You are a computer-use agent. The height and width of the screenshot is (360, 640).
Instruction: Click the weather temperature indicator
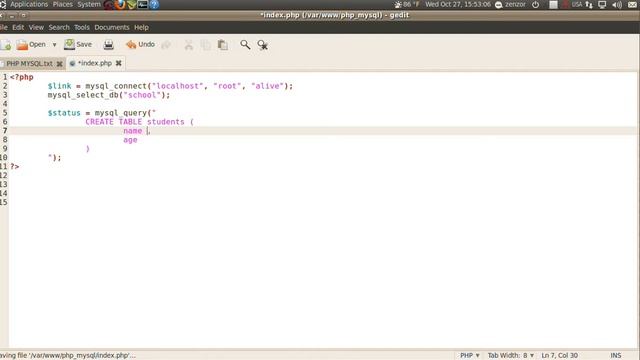coord(407,4)
